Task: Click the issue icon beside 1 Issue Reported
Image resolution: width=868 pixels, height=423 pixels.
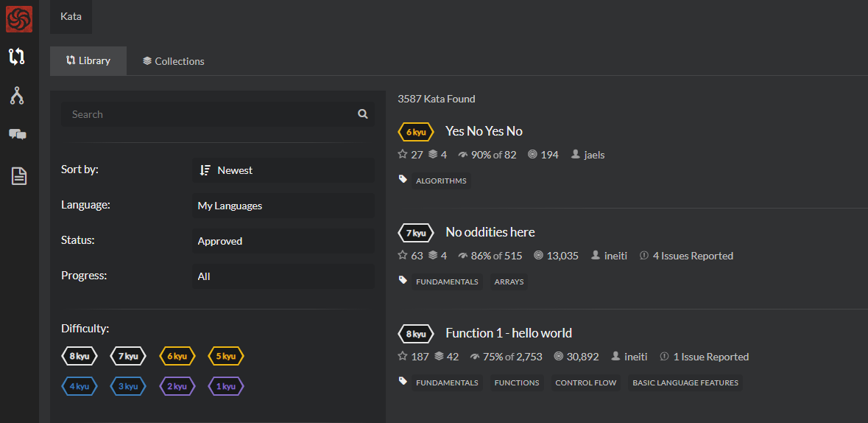Action: pos(664,357)
